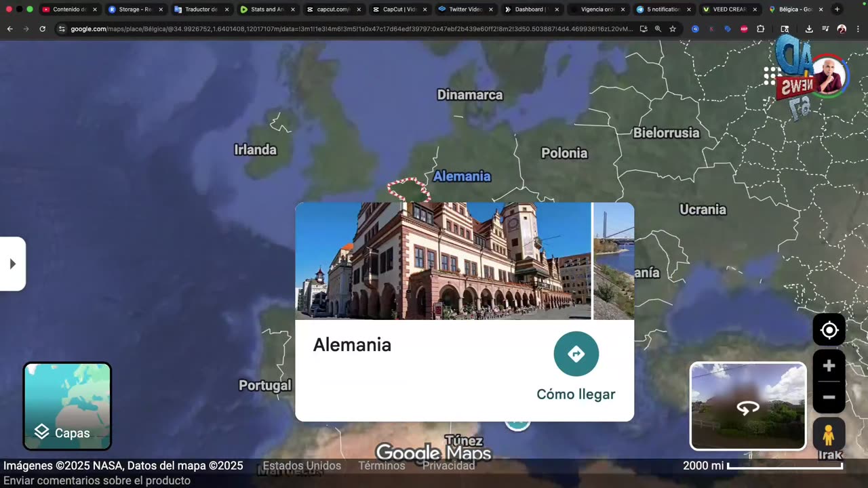Viewport: 868px width, 488px height.
Task: Close the Contenido YouTube tab
Action: click(95, 9)
